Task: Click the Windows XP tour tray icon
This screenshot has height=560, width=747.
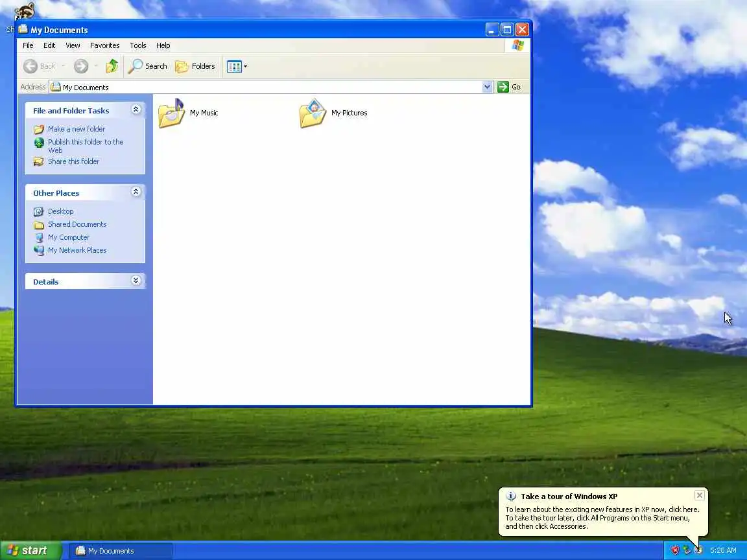Action: coord(698,550)
